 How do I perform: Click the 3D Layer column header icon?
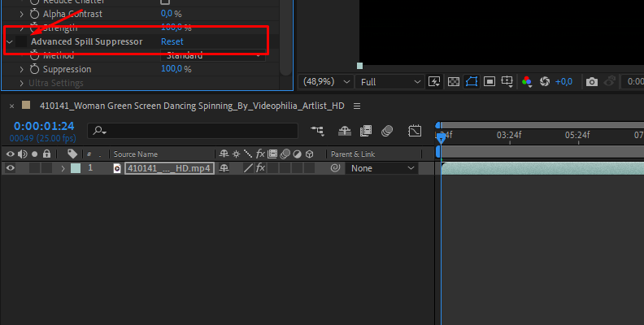click(x=310, y=154)
